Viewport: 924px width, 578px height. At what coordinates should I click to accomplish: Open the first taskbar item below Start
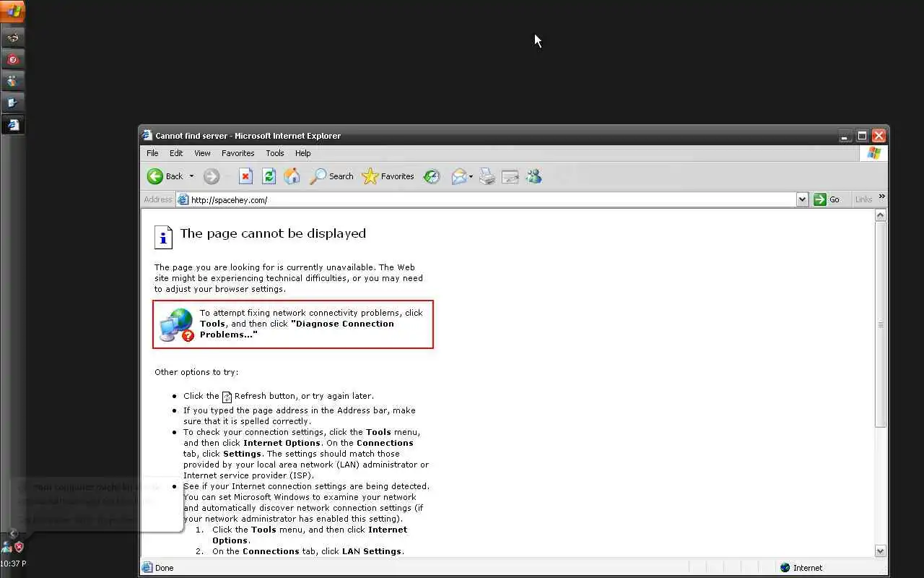tap(13, 37)
